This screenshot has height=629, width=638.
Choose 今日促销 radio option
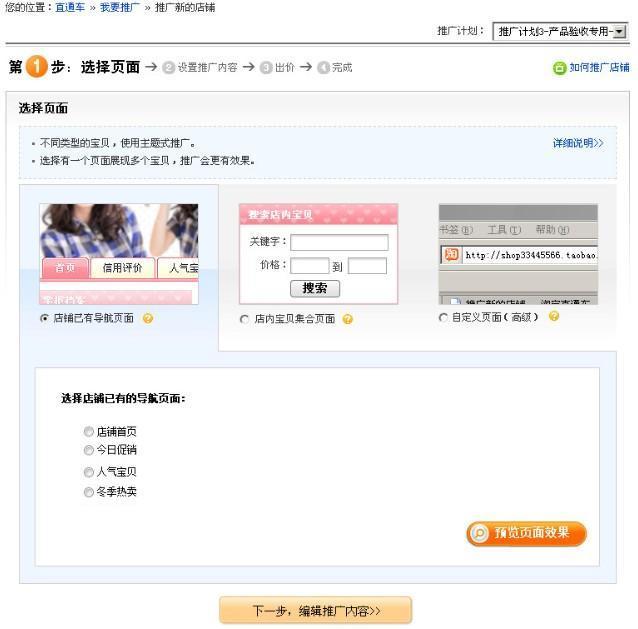click(89, 450)
